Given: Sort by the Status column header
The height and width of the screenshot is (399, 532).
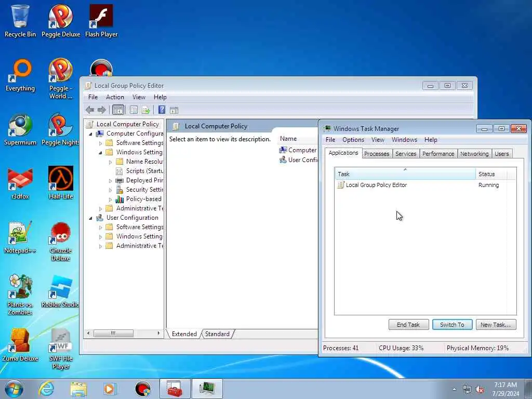Looking at the screenshot, I should click(x=491, y=174).
